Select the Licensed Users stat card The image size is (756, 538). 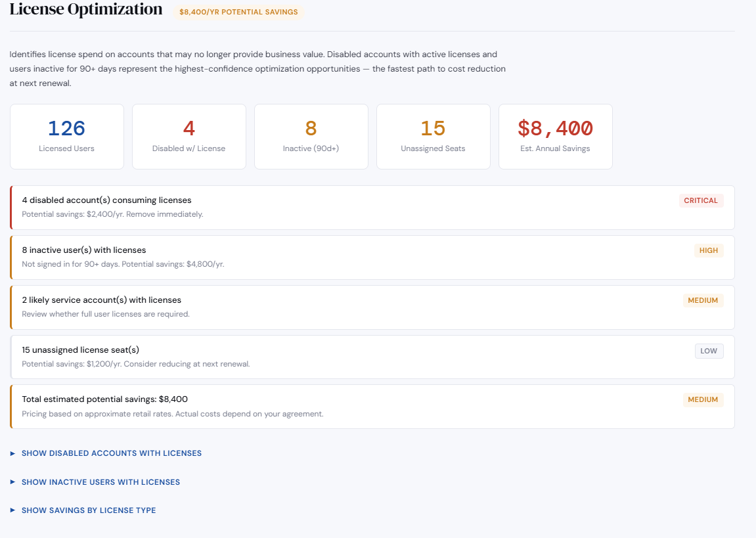point(66,136)
